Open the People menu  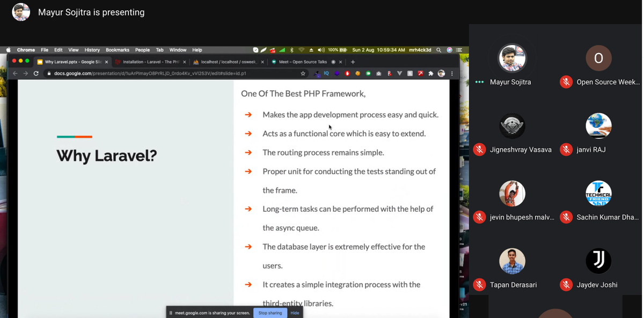click(142, 50)
